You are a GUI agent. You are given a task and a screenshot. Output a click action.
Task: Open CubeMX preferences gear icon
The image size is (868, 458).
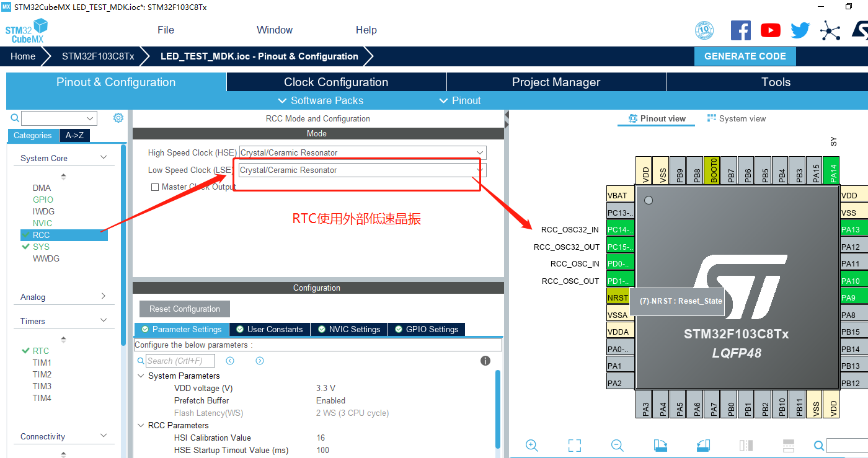pos(117,118)
